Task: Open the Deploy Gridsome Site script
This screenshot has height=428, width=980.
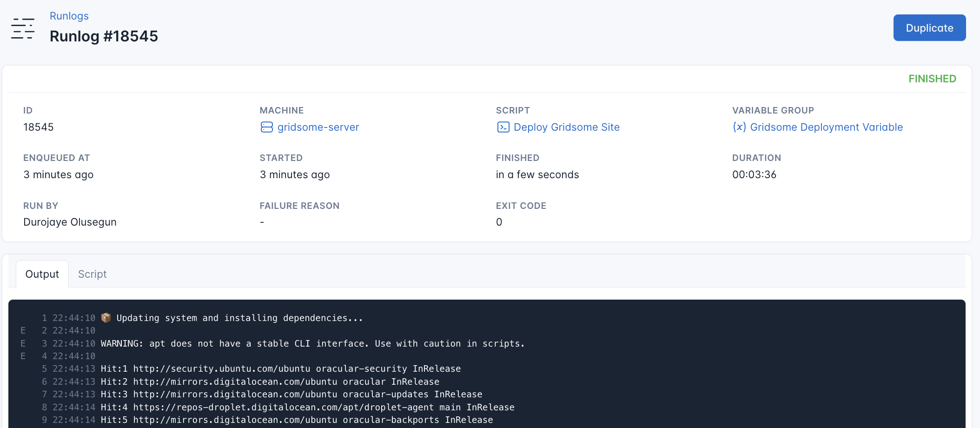Action: tap(566, 127)
